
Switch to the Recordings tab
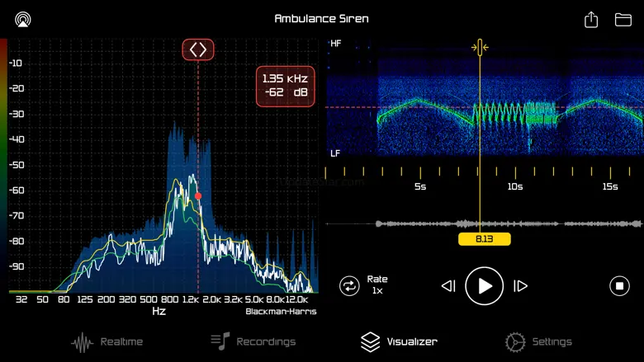coord(253,341)
